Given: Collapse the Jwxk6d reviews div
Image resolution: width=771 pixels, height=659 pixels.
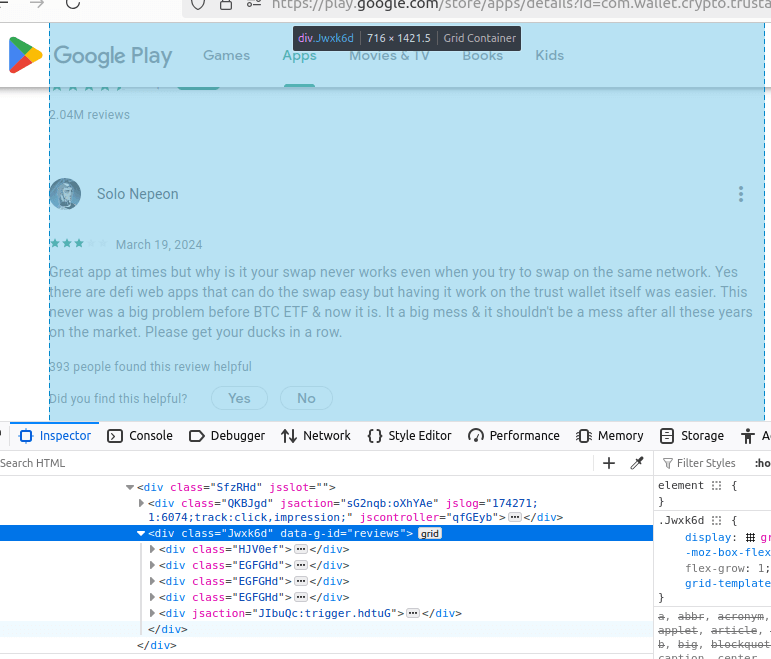Looking at the screenshot, I should point(141,533).
